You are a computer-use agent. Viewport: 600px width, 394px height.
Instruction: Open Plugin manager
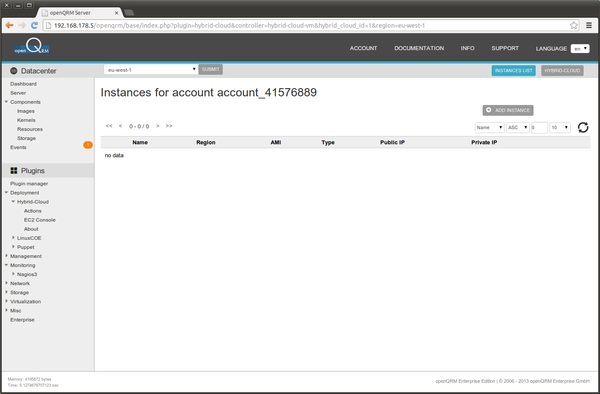pos(29,184)
